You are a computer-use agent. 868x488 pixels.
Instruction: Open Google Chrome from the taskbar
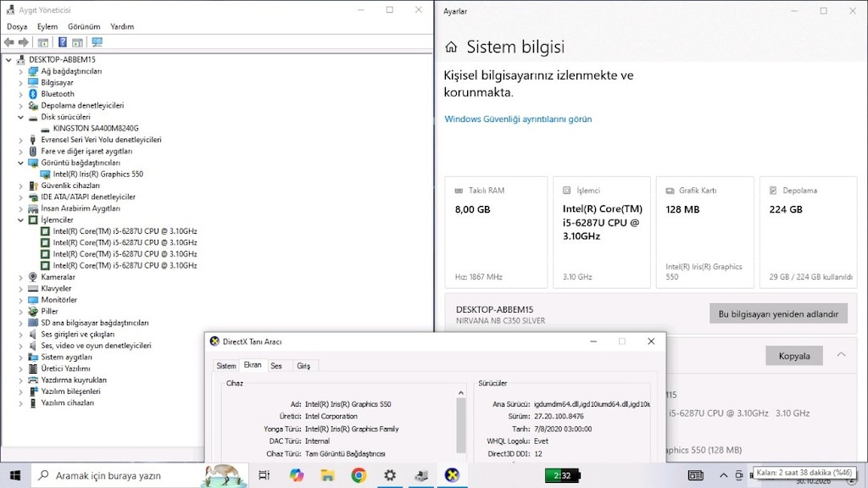[x=359, y=475]
